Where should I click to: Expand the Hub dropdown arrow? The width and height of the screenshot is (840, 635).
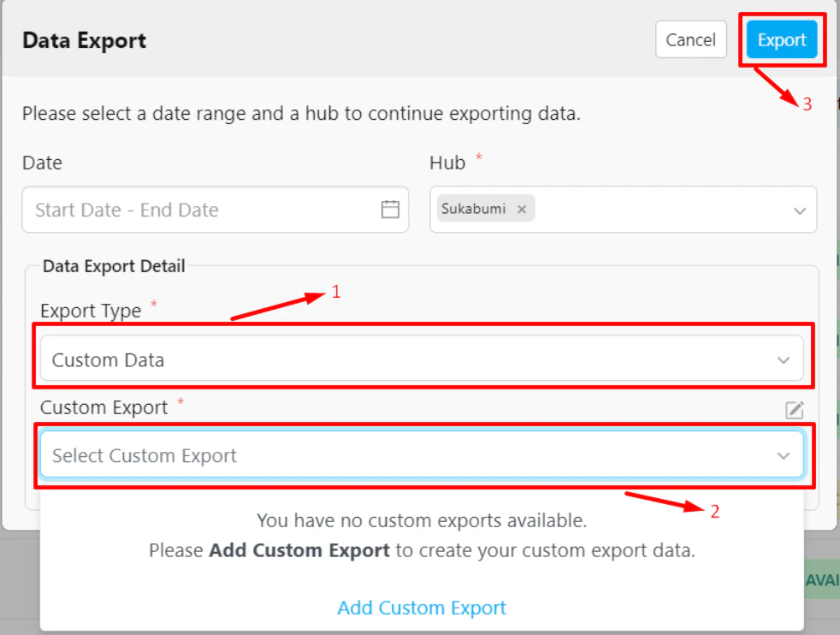point(799,211)
